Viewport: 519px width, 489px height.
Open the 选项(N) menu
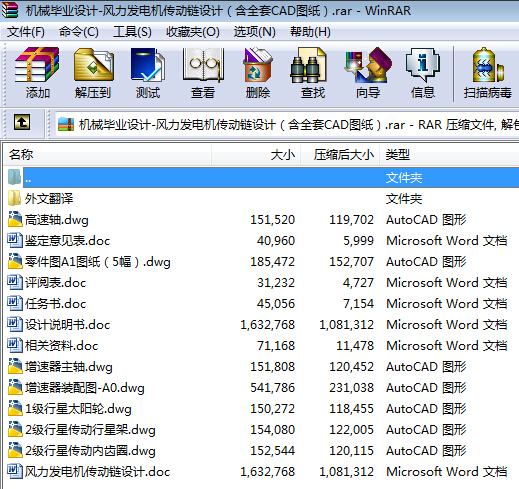[x=254, y=32]
